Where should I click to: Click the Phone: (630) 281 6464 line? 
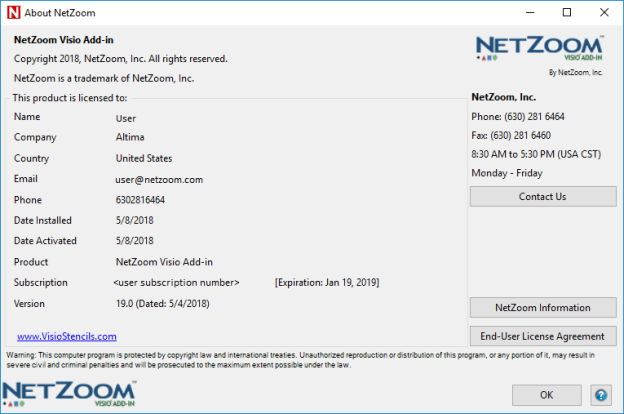pyautogui.click(x=518, y=117)
